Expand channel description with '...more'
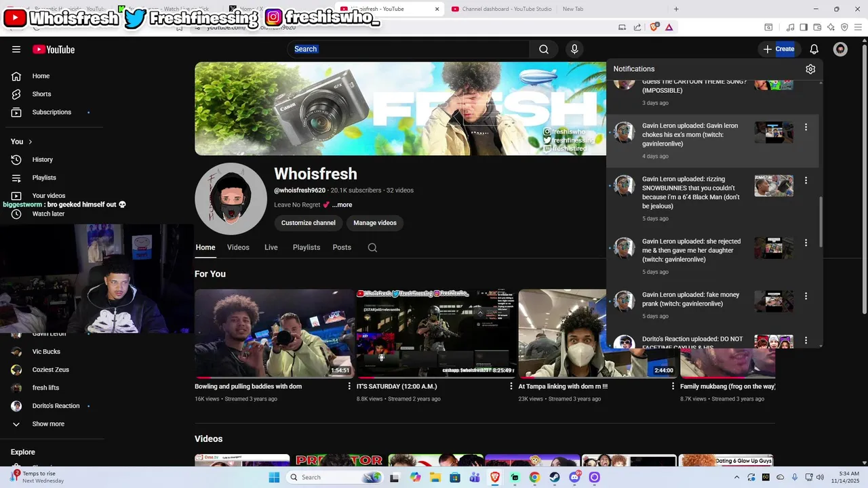 [x=342, y=205]
